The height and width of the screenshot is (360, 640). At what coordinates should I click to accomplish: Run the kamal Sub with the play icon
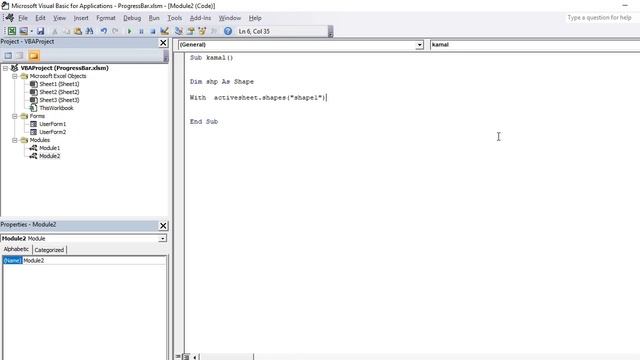pos(129,31)
